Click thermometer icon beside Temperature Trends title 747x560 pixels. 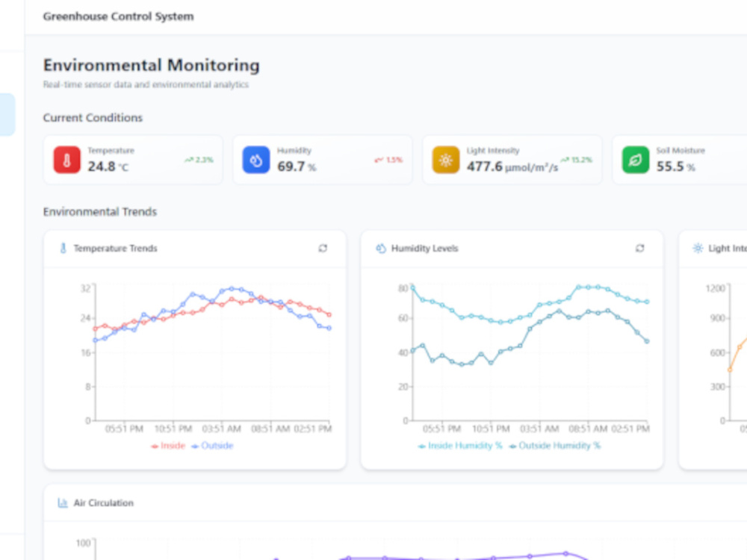click(x=63, y=248)
